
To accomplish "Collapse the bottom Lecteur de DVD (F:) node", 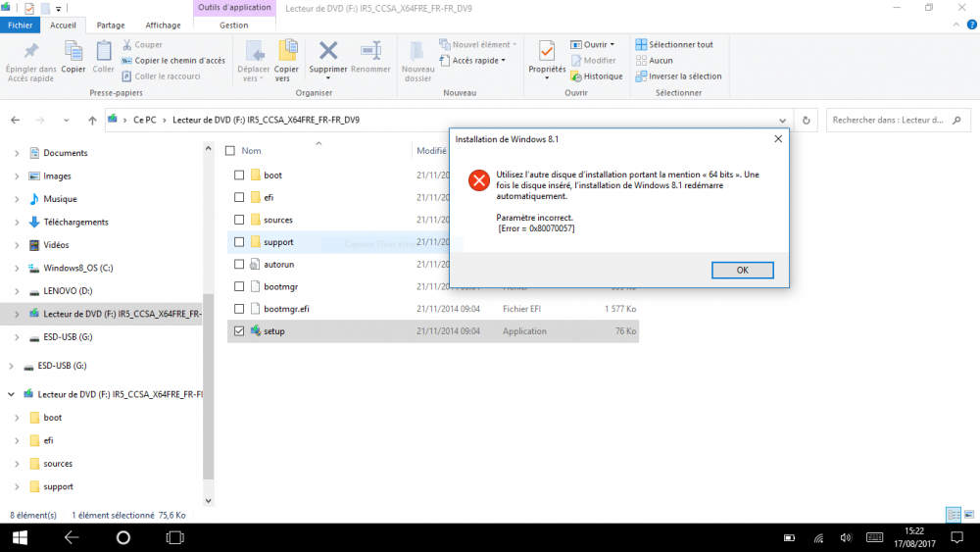I will click(x=11, y=394).
